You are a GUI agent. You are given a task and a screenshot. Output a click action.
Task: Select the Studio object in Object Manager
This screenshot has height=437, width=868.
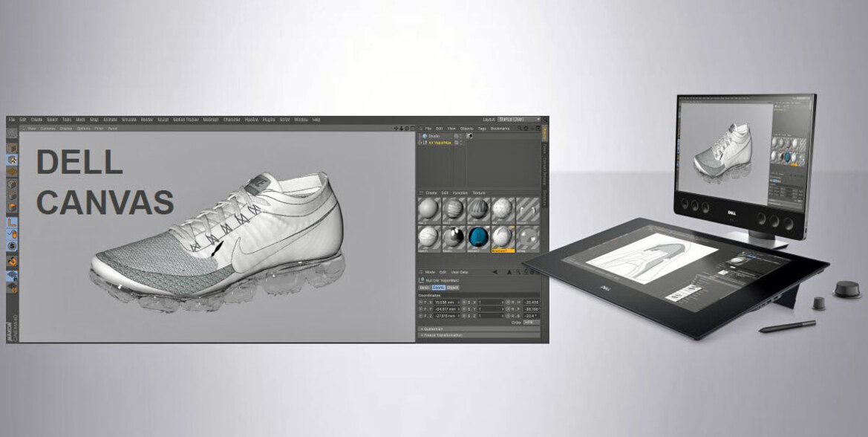[434, 136]
